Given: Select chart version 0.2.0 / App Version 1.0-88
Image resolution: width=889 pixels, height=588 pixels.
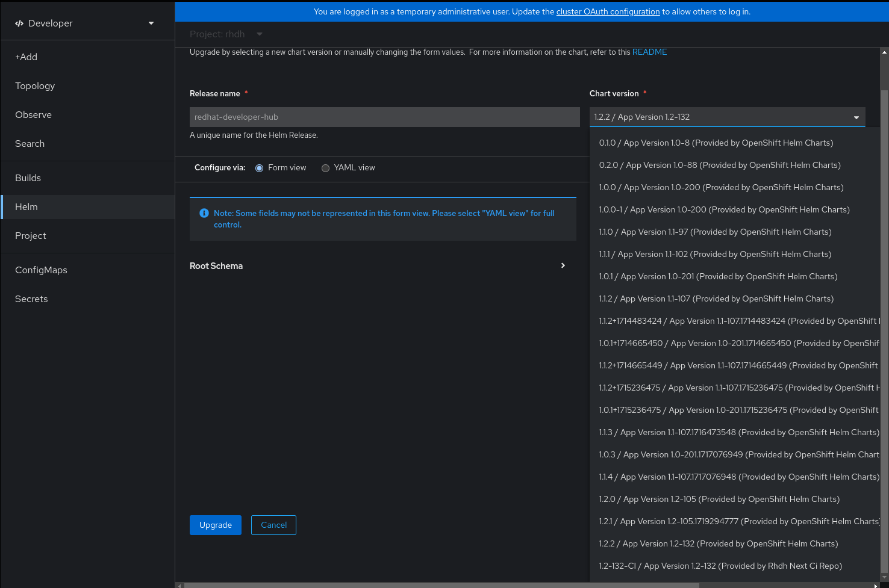Looking at the screenshot, I should click(734, 165).
